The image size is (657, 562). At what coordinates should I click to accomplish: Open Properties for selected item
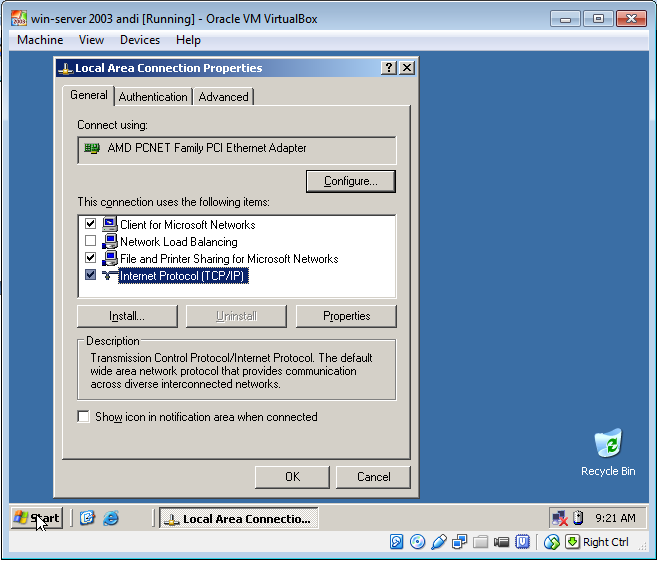coord(346,316)
